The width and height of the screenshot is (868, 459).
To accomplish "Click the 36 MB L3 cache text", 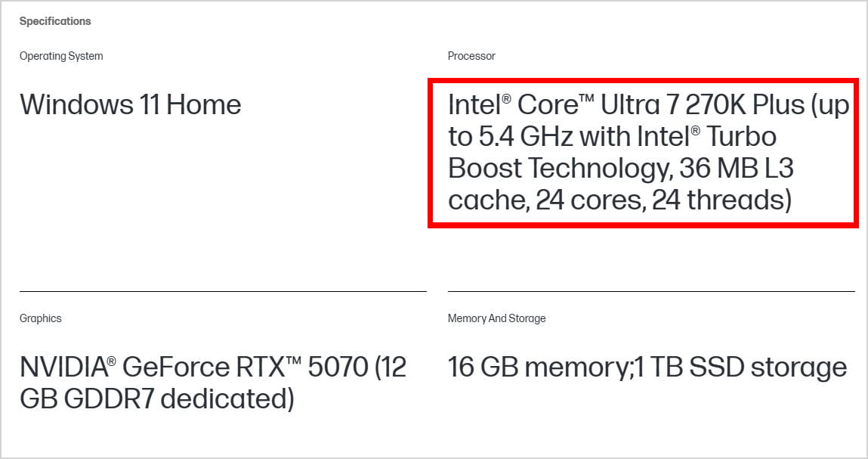I will (x=737, y=168).
